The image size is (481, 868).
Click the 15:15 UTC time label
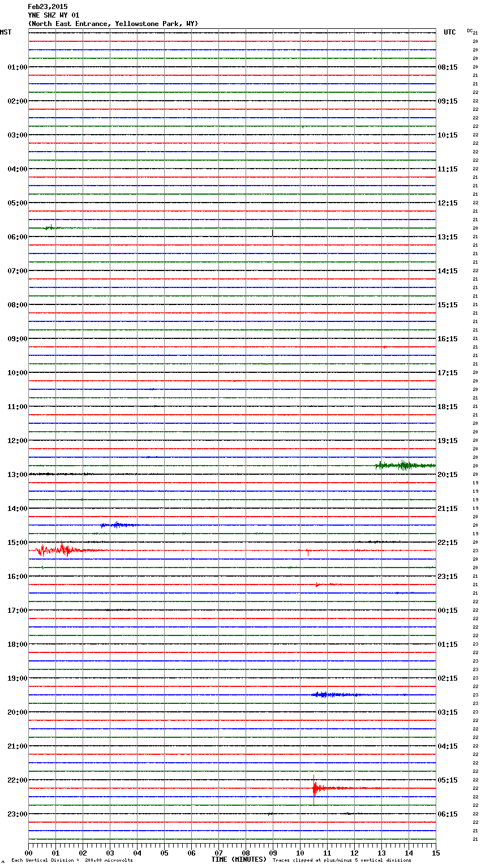tap(448, 305)
